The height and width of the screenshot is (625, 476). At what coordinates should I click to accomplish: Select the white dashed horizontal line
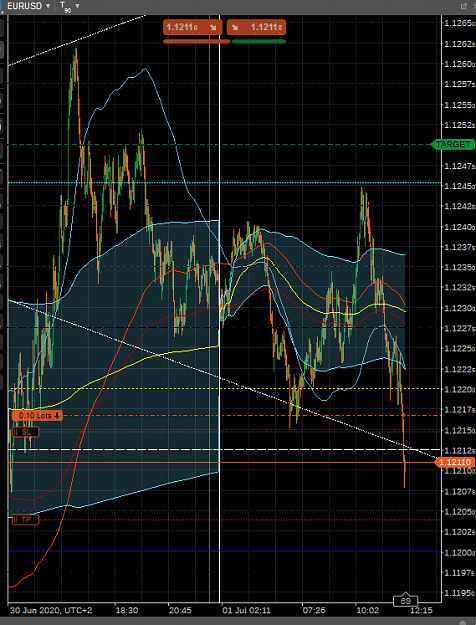tap(224, 450)
